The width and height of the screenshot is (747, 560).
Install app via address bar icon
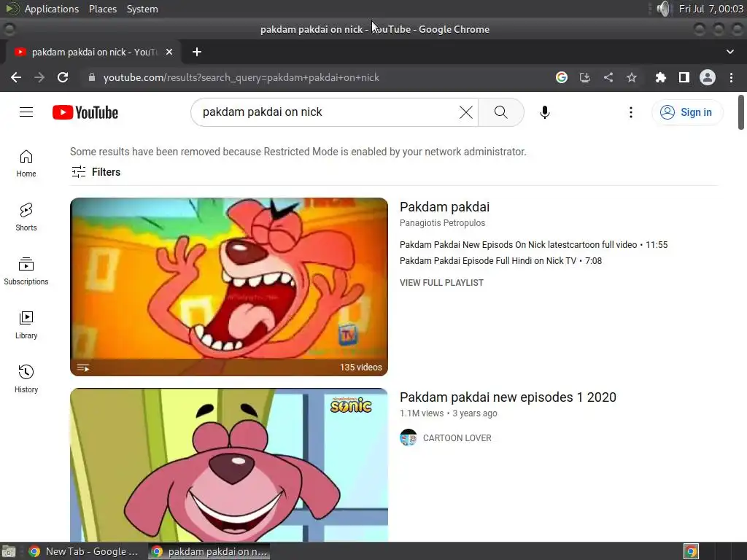585,77
